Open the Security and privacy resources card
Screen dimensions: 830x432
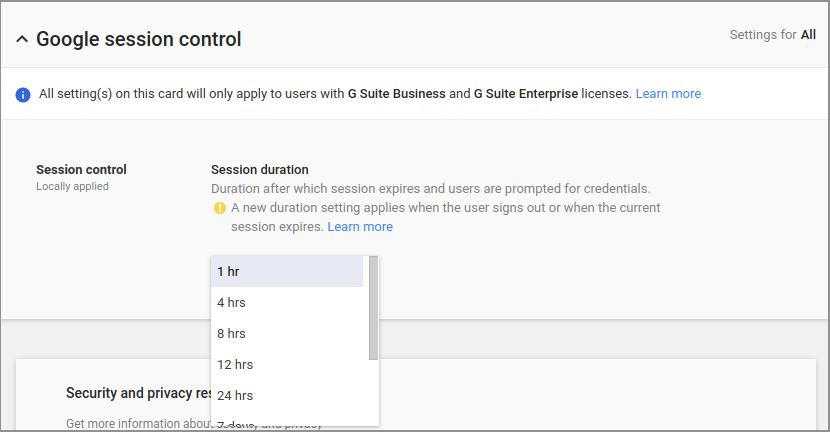[139, 393]
